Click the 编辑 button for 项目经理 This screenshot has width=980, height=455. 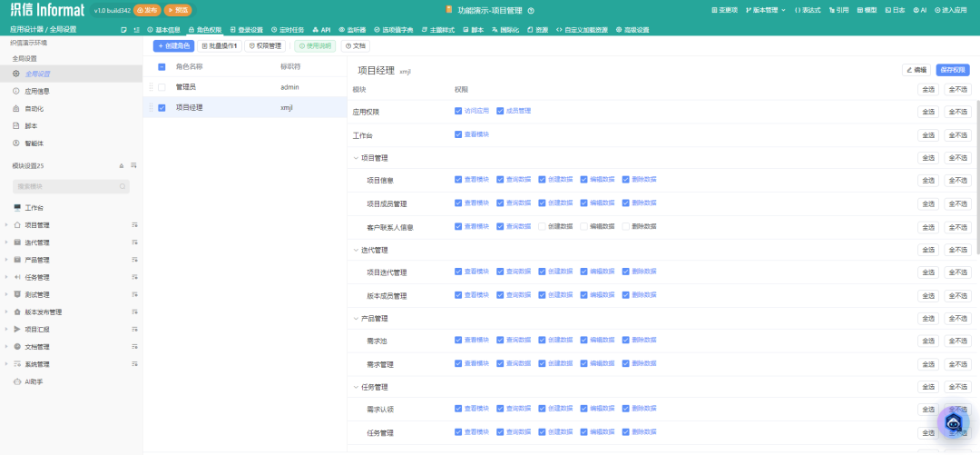coord(916,70)
